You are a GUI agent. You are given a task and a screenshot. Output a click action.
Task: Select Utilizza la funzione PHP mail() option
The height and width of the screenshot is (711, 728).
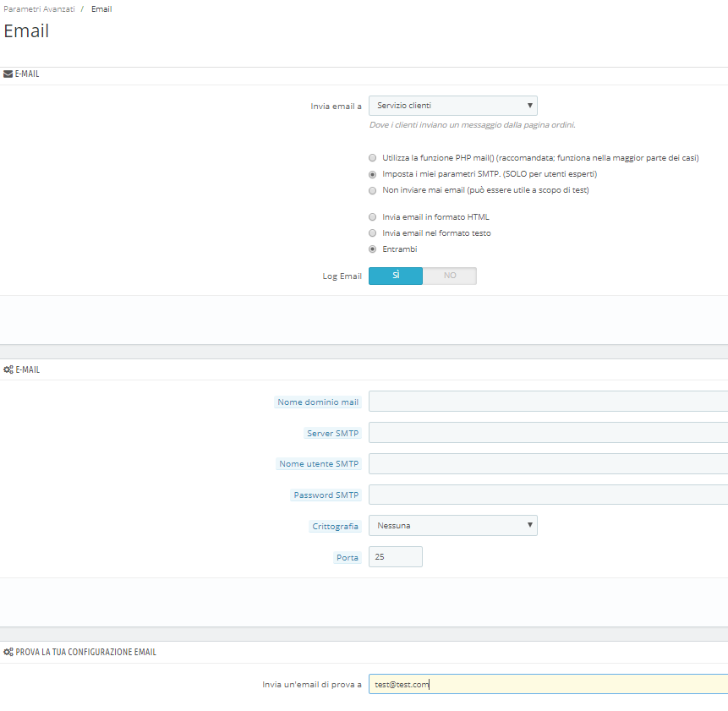tap(372, 158)
